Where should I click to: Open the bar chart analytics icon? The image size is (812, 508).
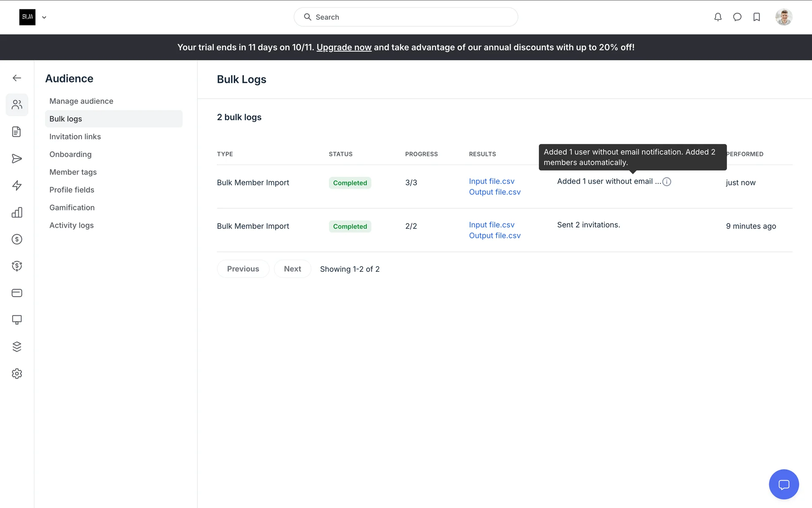coord(17,213)
